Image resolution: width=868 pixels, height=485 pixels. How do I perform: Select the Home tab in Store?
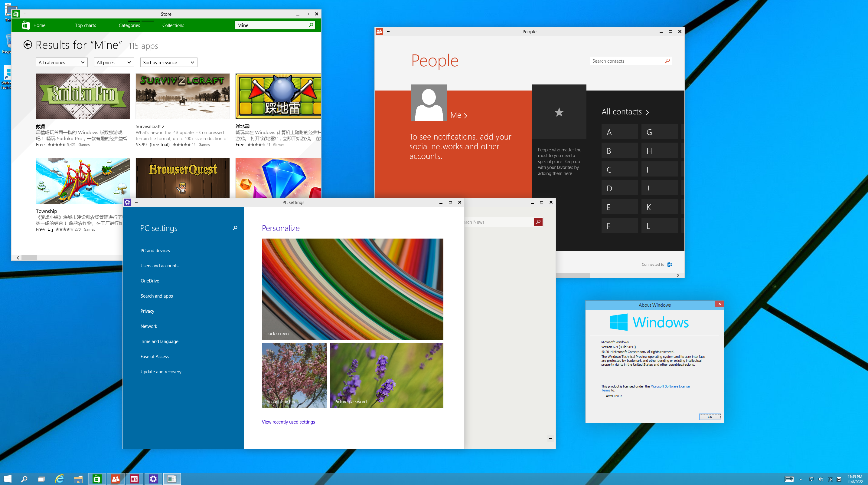pyautogui.click(x=39, y=25)
